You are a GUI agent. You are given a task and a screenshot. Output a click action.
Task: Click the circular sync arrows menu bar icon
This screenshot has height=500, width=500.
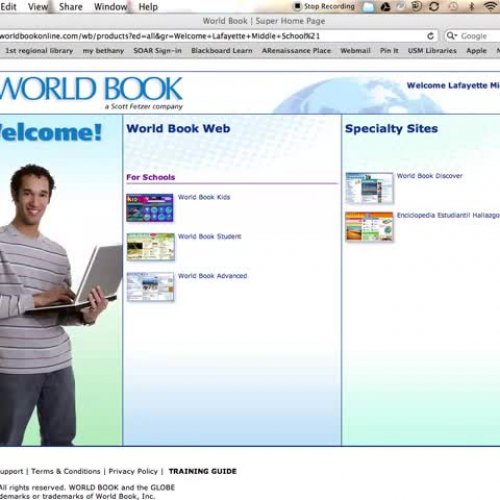434,6
